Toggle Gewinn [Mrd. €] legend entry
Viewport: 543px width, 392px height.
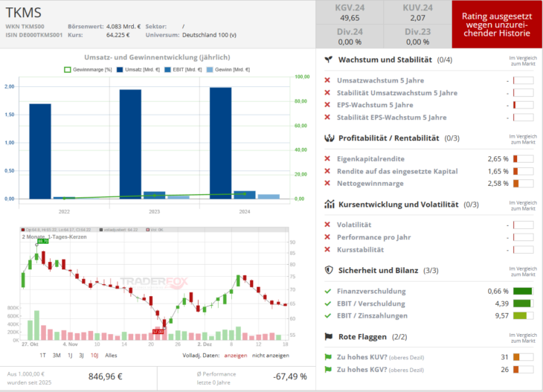click(230, 69)
